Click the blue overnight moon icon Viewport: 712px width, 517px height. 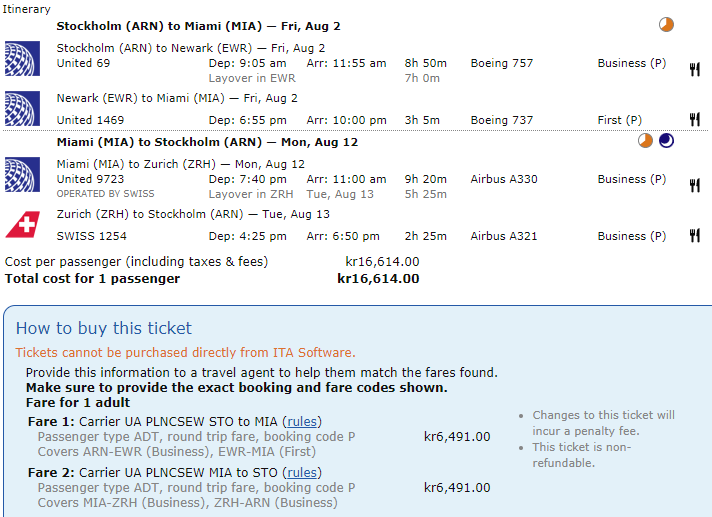[666, 141]
